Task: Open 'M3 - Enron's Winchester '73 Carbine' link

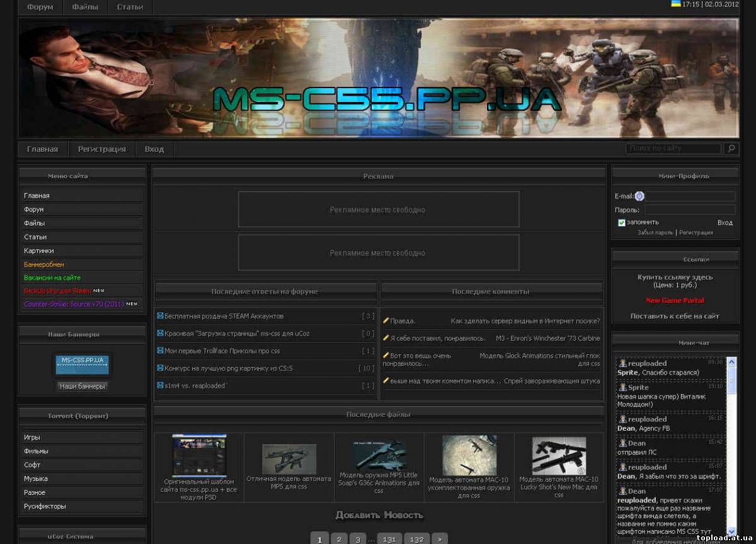Action: pos(548,338)
